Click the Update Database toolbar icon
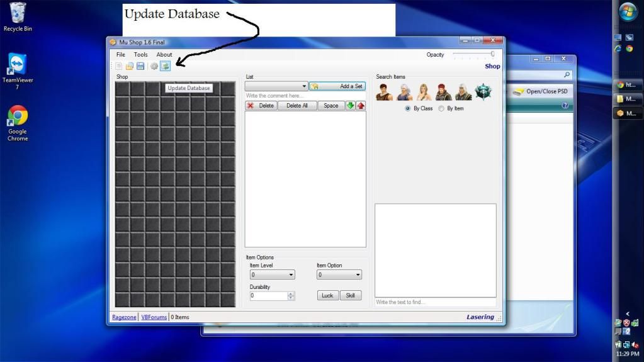Image resolution: width=644 pixels, height=362 pixels. [165, 66]
